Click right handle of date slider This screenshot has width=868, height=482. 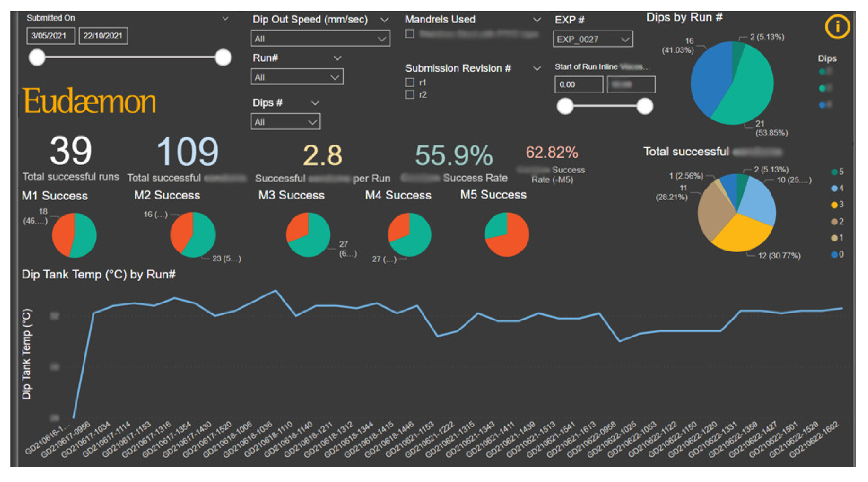(x=223, y=57)
